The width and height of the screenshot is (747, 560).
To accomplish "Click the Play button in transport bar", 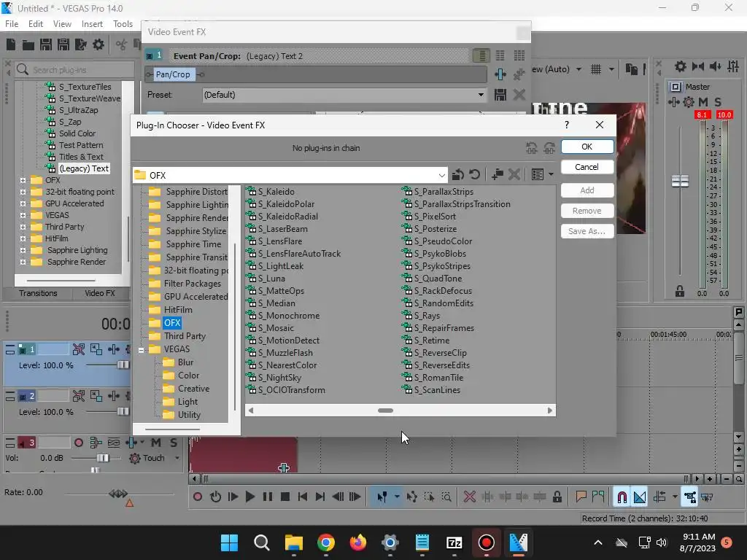I will 249,497.
